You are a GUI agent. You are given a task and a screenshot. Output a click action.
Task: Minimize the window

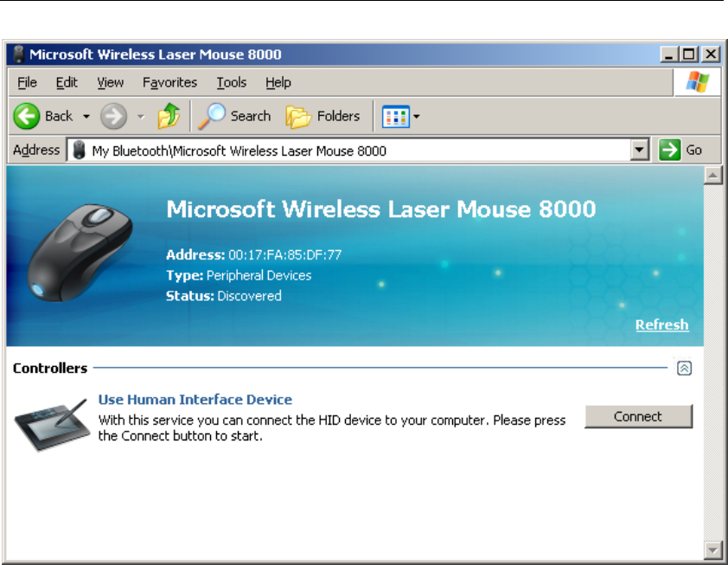coord(668,55)
